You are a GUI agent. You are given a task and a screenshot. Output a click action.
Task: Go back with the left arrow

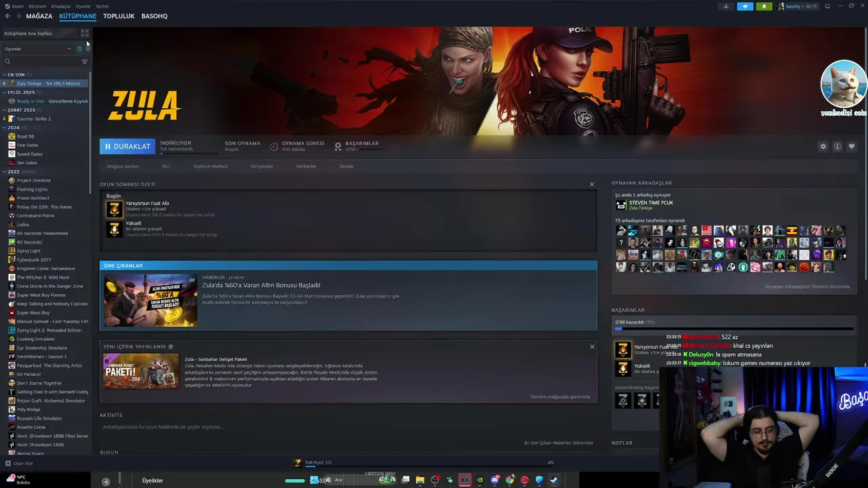pyautogui.click(x=7, y=16)
